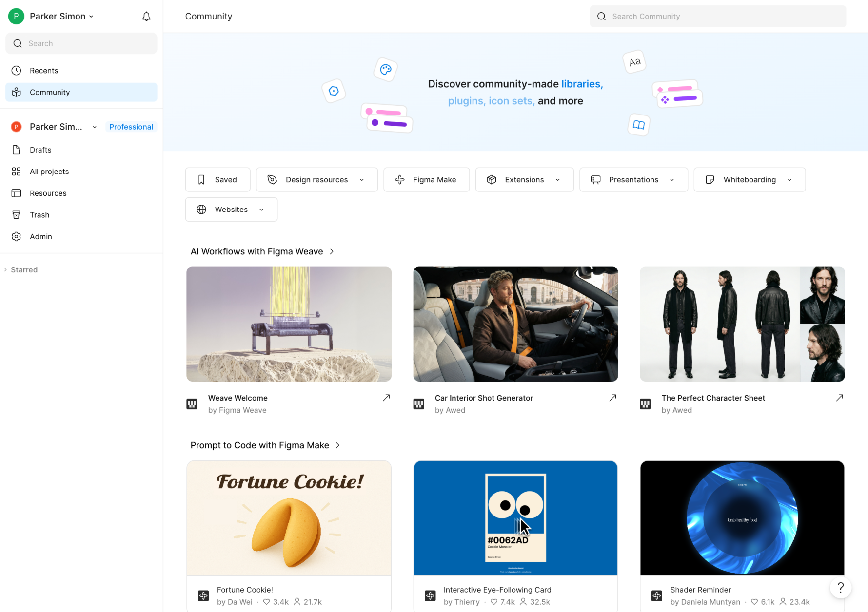Image resolution: width=868 pixels, height=612 pixels.
Task: Click the Figma Make sparkle icon
Action: tap(400, 180)
